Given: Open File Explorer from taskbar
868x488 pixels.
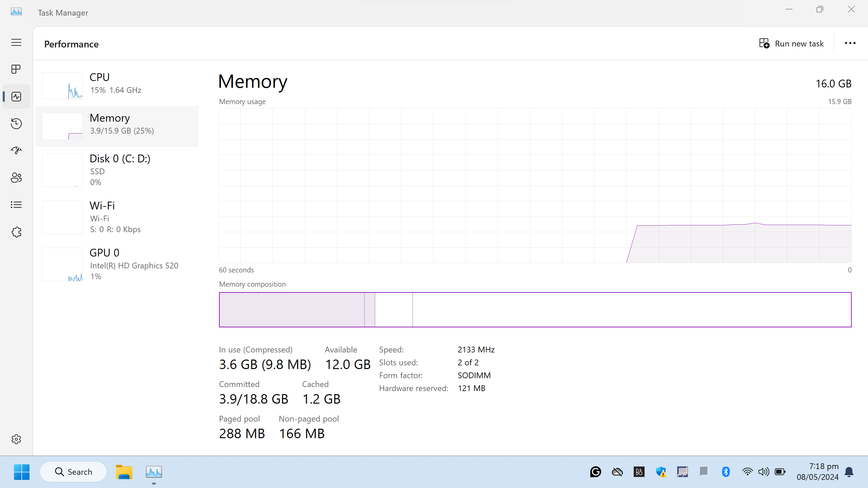Looking at the screenshot, I should tap(124, 472).
